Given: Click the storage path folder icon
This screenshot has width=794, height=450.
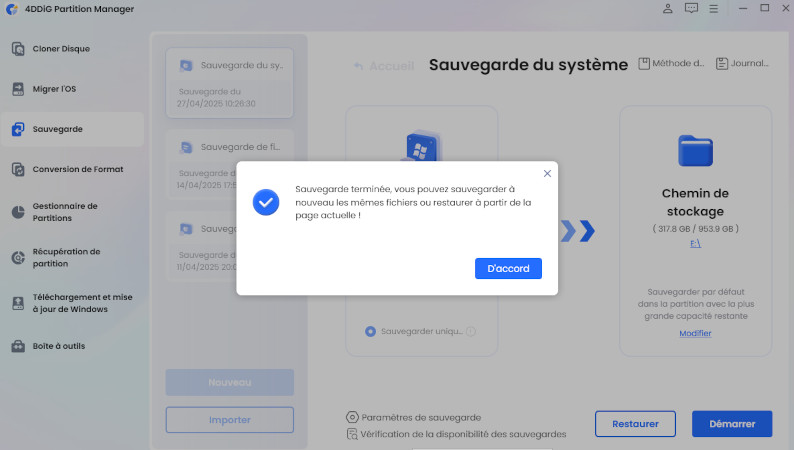Looking at the screenshot, I should (695, 150).
